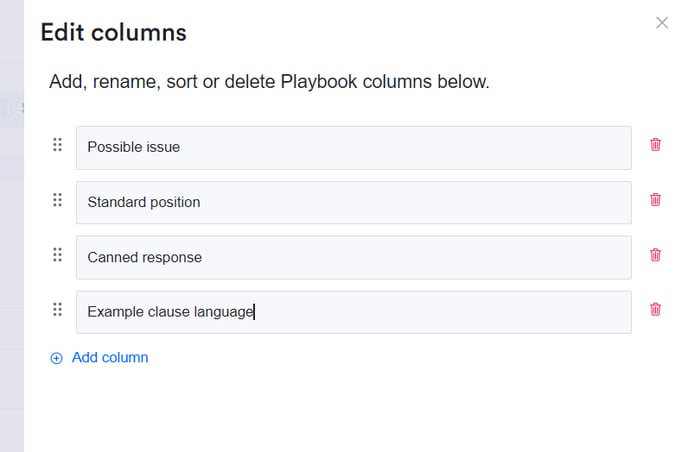Viewport: 688px width, 452px height.
Task: Select drag handle for Canned response
Action: click(57, 255)
